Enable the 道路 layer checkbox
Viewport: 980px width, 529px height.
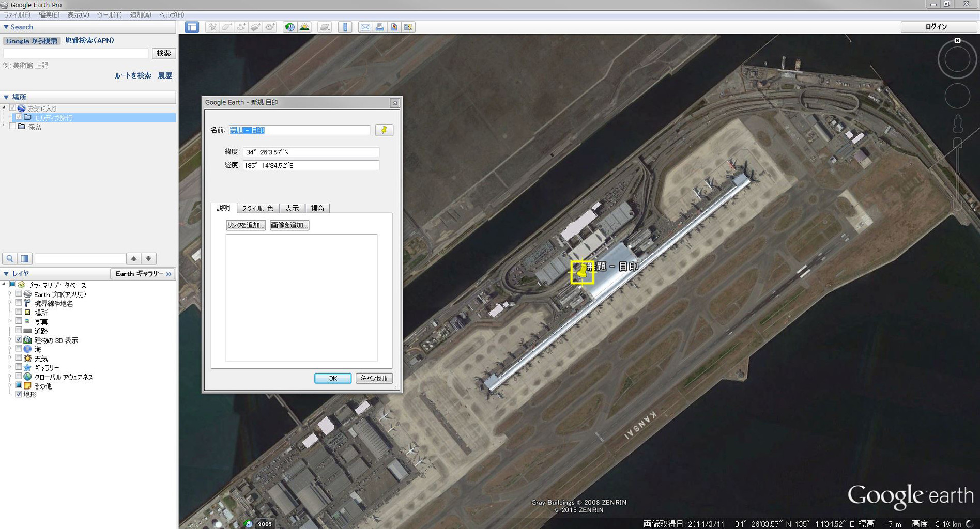(x=19, y=331)
